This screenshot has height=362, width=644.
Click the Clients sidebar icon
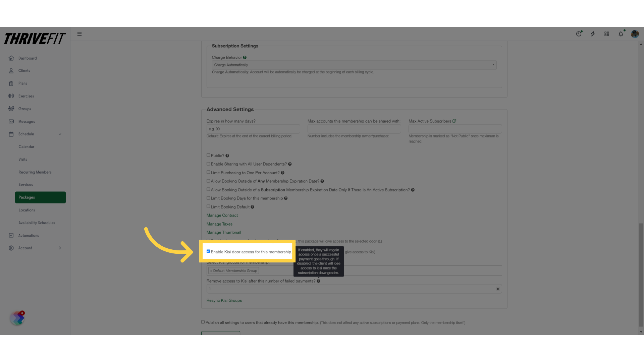(11, 71)
